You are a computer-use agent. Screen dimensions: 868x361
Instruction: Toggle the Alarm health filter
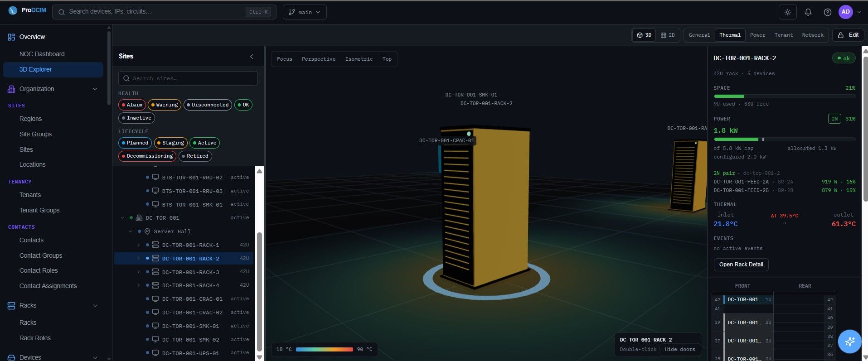(x=132, y=105)
